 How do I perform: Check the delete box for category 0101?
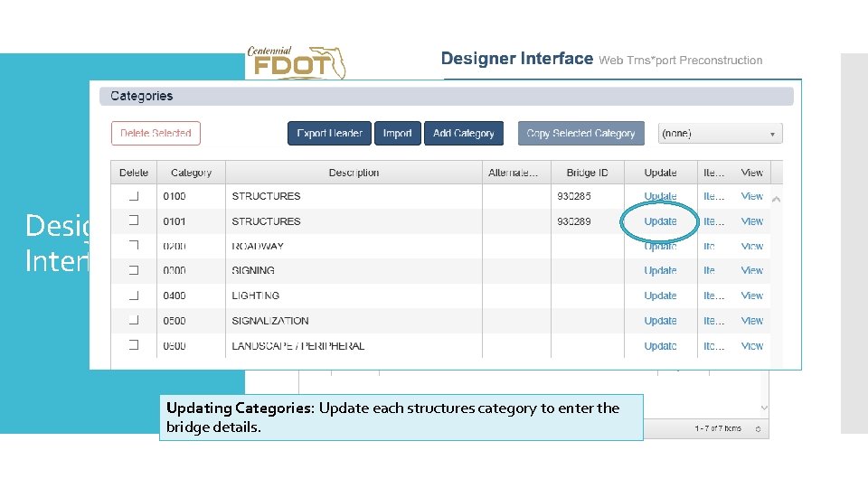tap(134, 221)
